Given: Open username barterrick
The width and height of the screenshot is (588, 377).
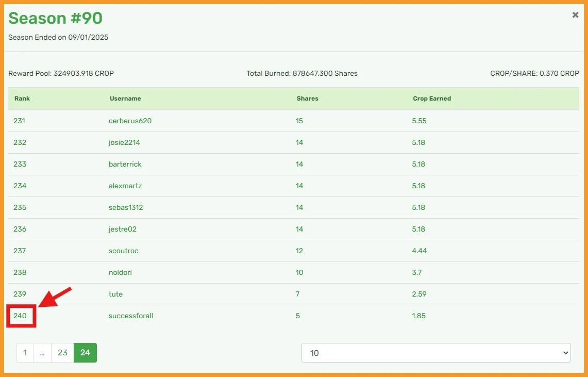Looking at the screenshot, I should (125, 165).
